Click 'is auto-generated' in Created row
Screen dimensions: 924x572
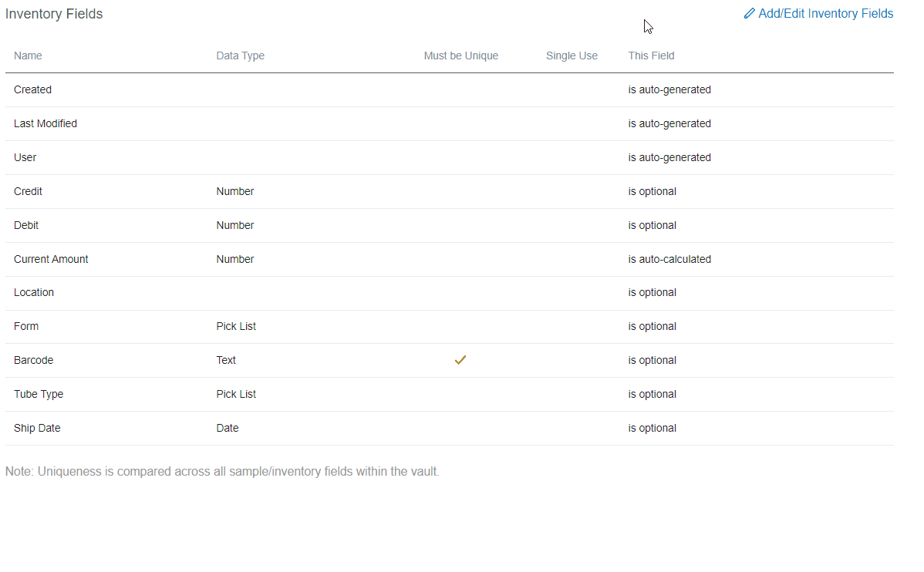tap(669, 89)
